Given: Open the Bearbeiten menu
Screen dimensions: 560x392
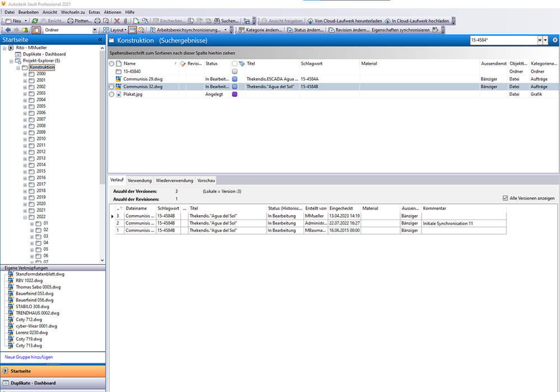Looking at the screenshot, I should [29, 12].
